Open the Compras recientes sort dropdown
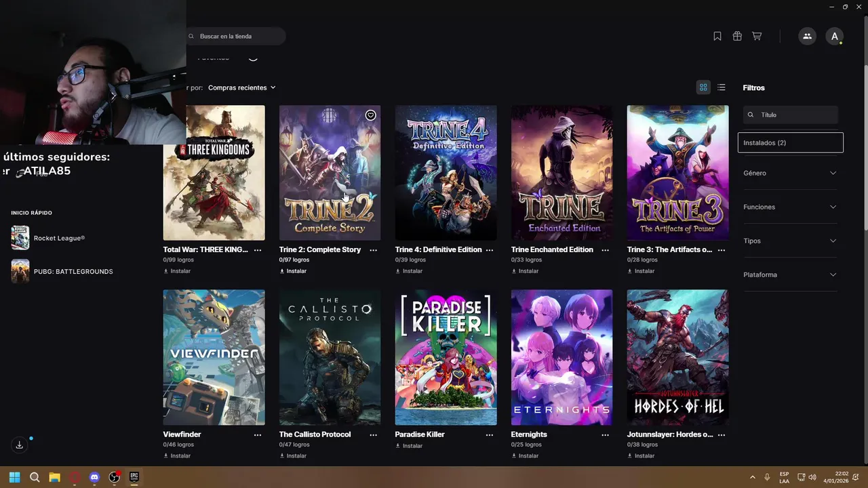This screenshot has height=488, width=868. click(242, 87)
